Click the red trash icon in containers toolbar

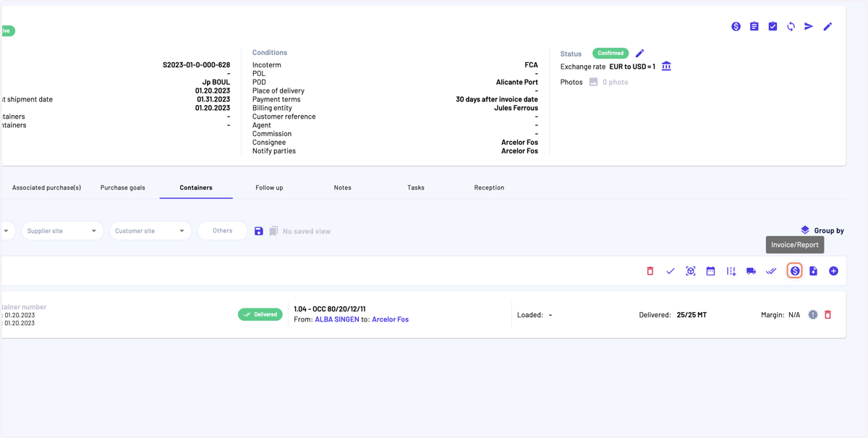(650, 271)
